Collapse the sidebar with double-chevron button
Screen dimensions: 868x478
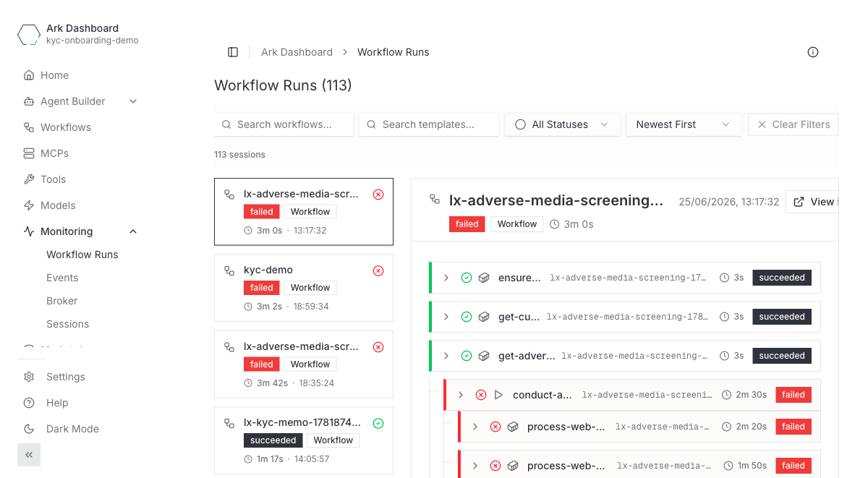pyautogui.click(x=29, y=455)
